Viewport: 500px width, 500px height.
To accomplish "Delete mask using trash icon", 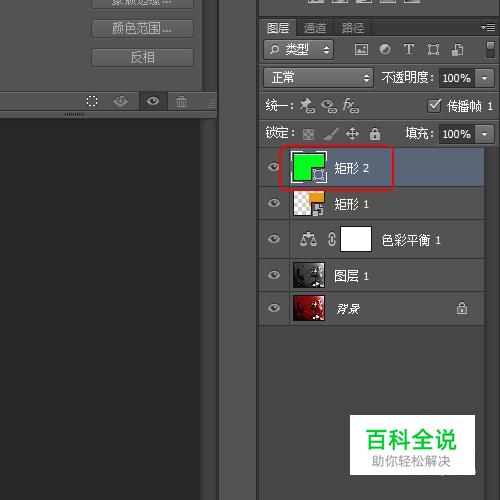I will tap(181, 101).
